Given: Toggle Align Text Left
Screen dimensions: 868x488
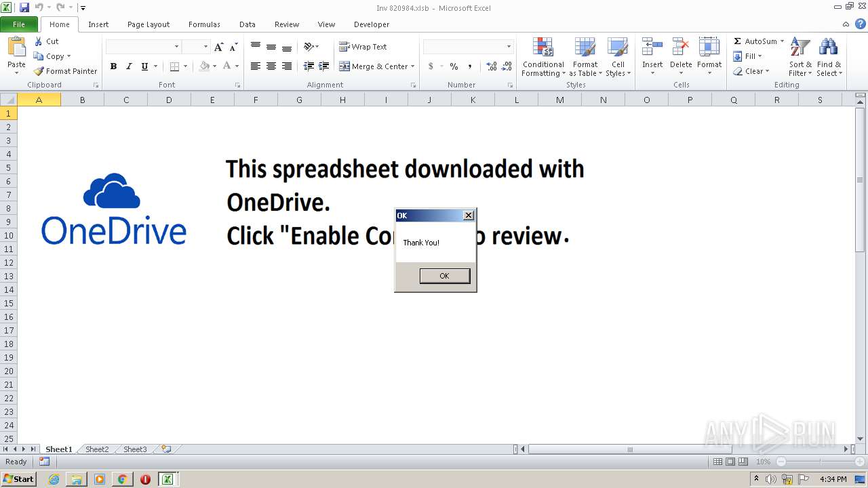Looking at the screenshot, I should point(256,66).
